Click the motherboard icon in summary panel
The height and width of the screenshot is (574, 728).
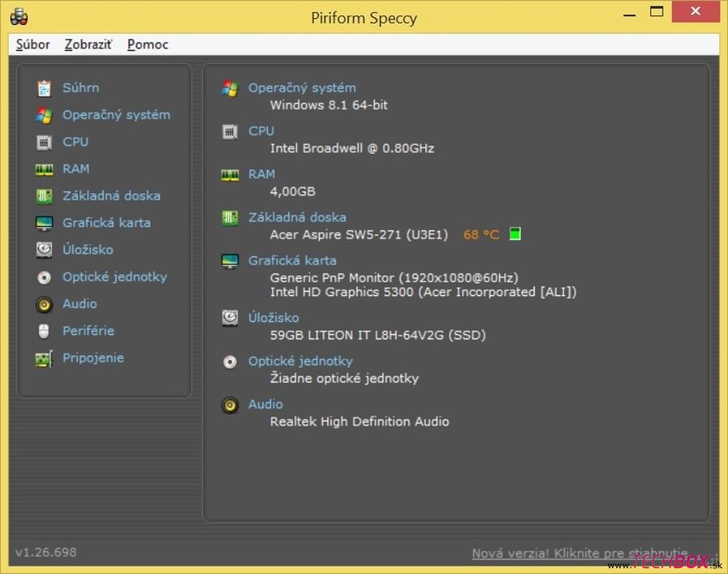[x=230, y=217]
